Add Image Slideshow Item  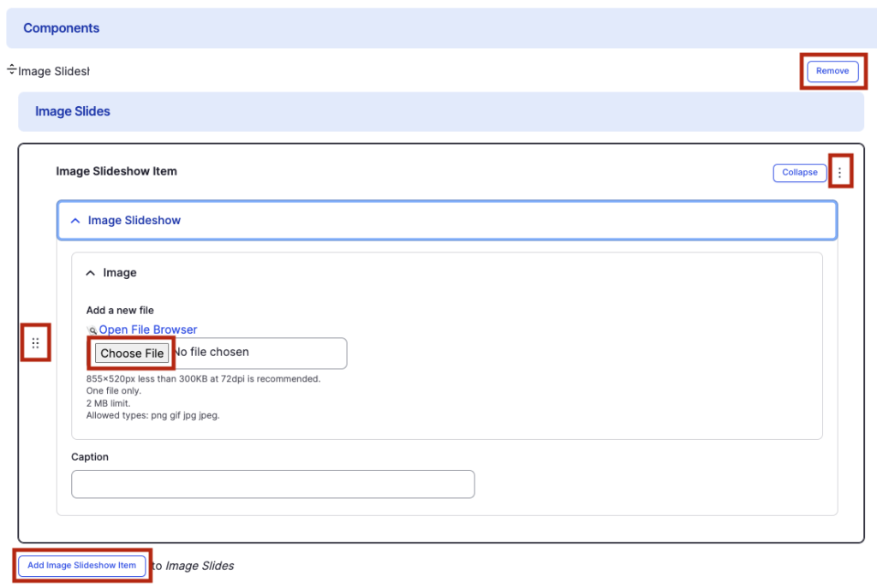[x=82, y=566]
